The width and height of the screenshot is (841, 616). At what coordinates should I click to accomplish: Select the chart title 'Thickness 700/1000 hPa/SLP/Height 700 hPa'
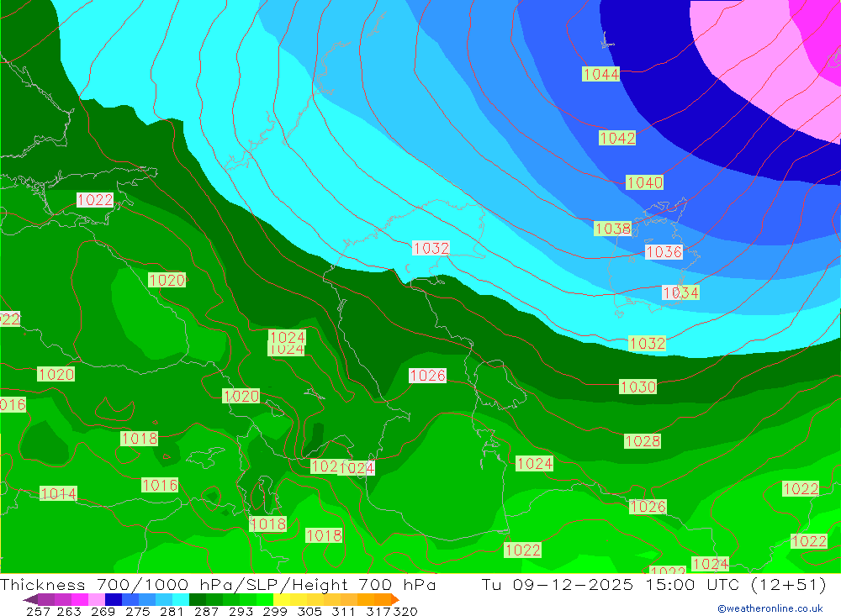pos(218,584)
